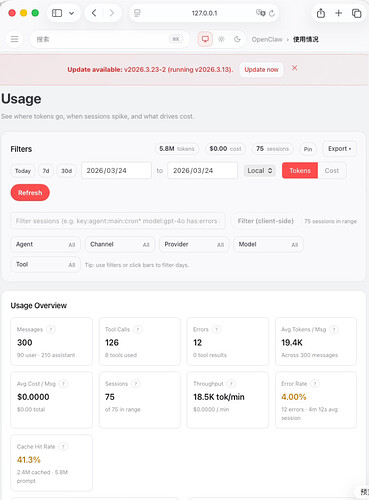Focus the filter sessions text field

tap(118, 221)
